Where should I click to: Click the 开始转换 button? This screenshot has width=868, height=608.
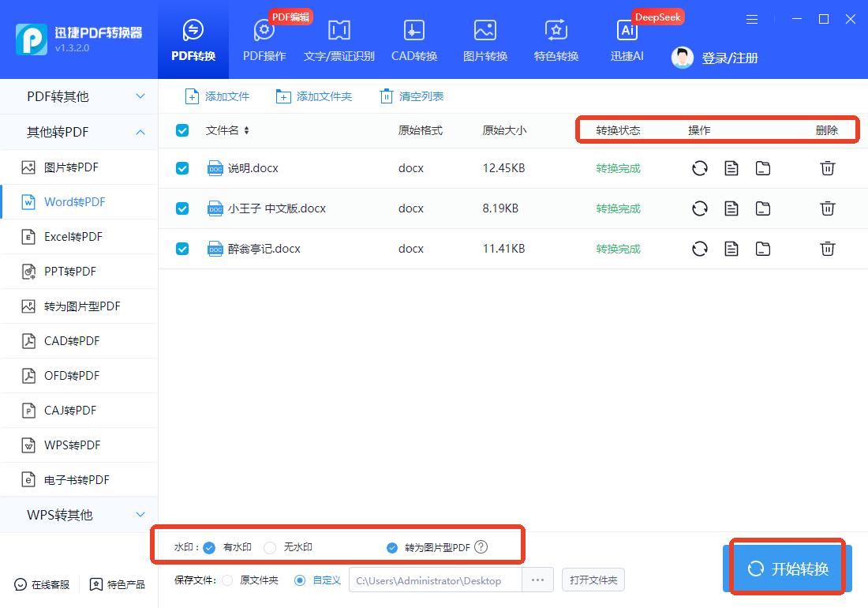coord(787,568)
